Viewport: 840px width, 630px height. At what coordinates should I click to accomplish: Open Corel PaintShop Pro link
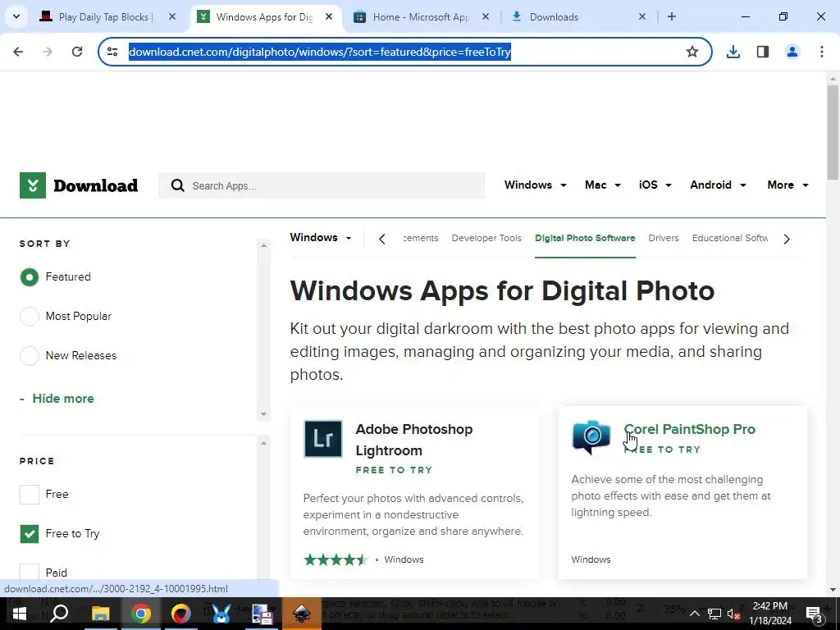click(689, 429)
